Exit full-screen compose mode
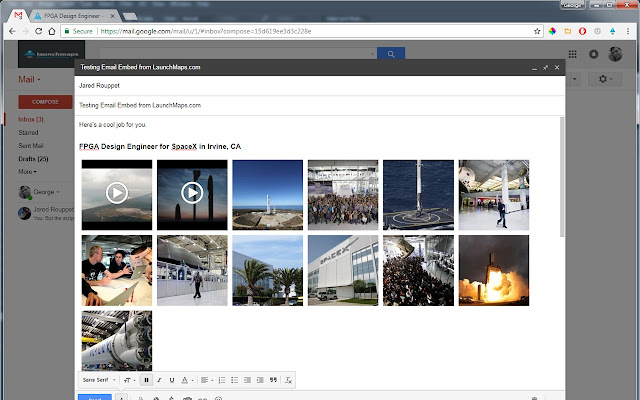 point(545,68)
